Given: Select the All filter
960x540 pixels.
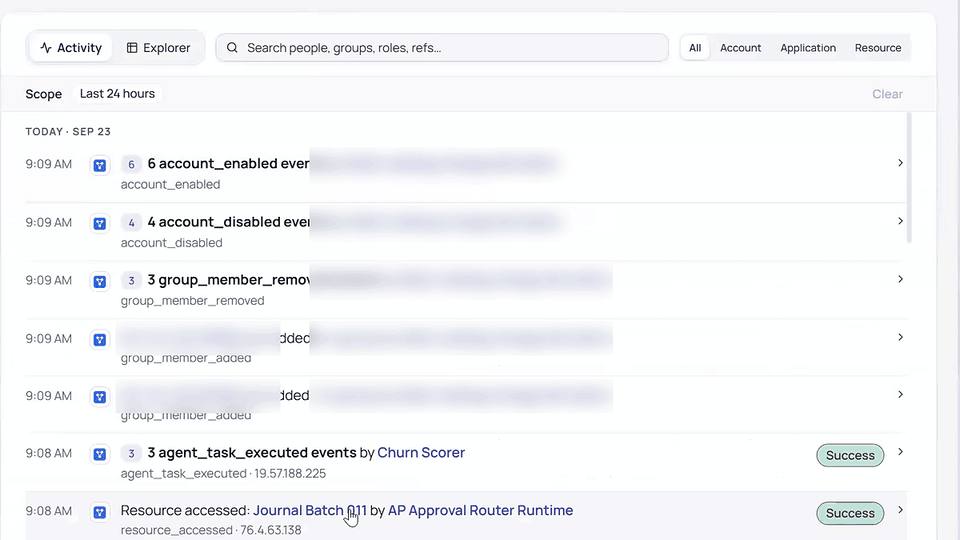Looking at the screenshot, I should [x=695, y=48].
